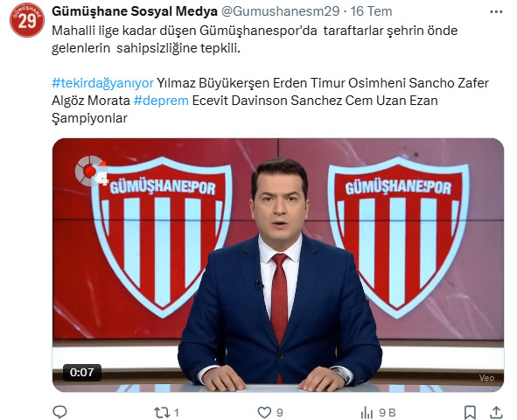Open view analytics bar chart icon
517x420 pixels.
367,412
